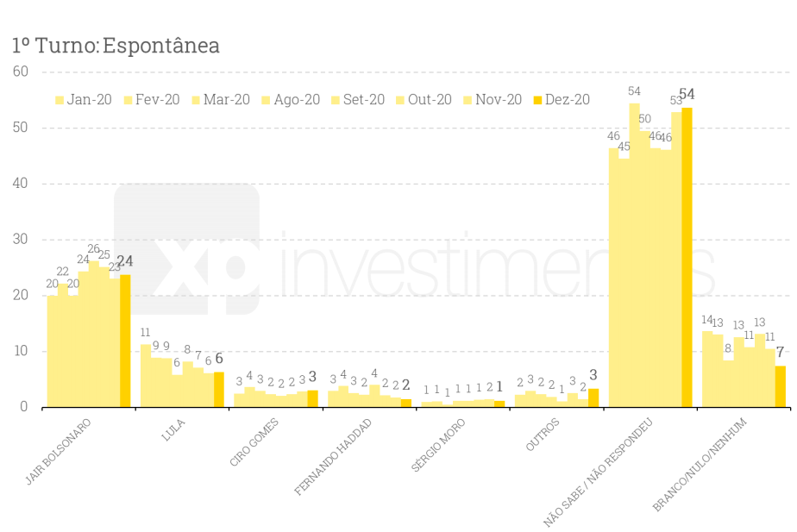Select the Set-20 legend label
The width and height of the screenshot is (797, 532).
pos(363,100)
